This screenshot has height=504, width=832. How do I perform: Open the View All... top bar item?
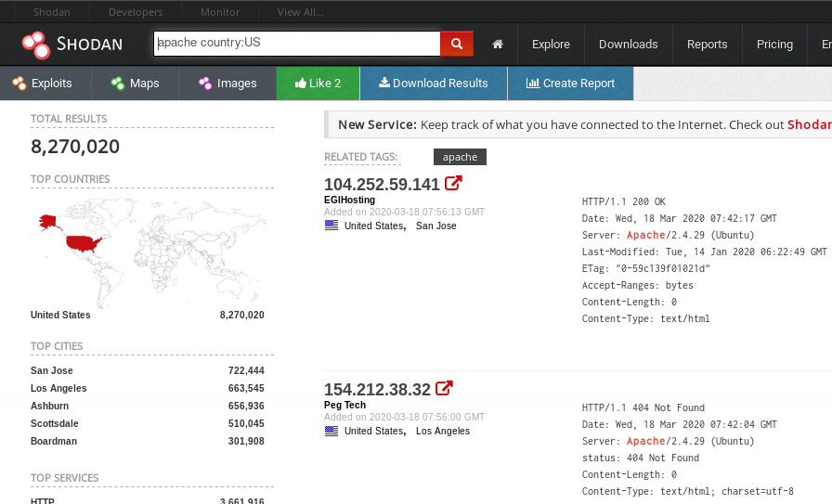click(300, 12)
